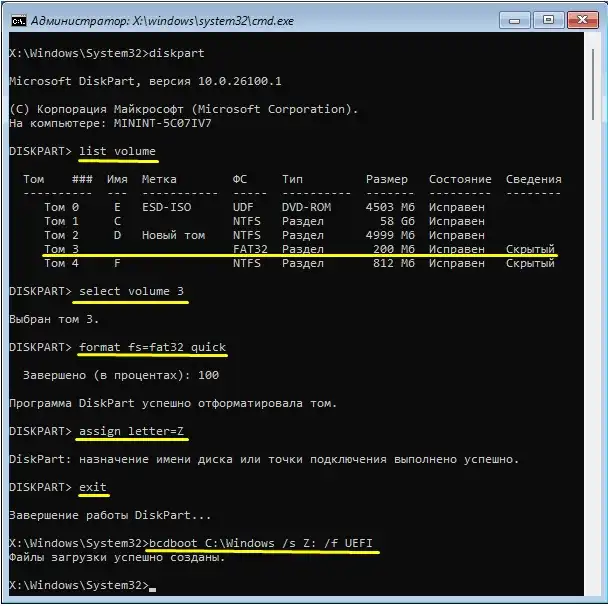Click the vertical scrollbar thumb
This screenshot has height=606, width=608.
593,84
